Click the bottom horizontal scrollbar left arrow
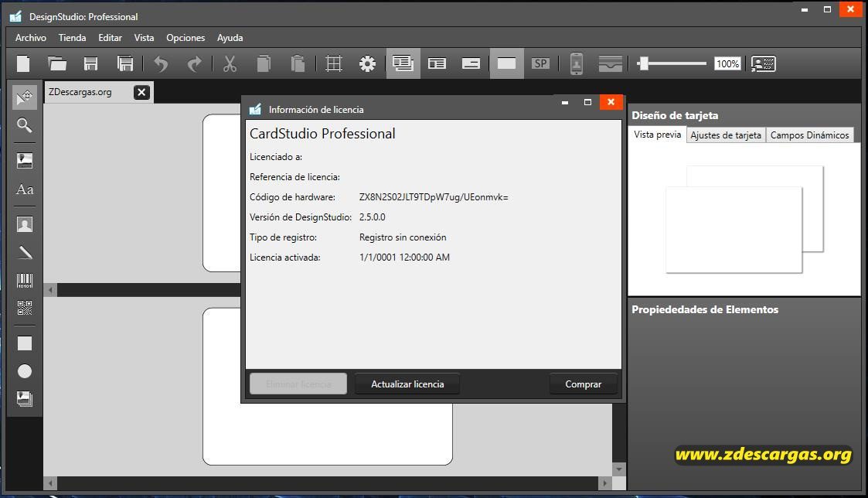The image size is (868, 498). tap(50, 483)
